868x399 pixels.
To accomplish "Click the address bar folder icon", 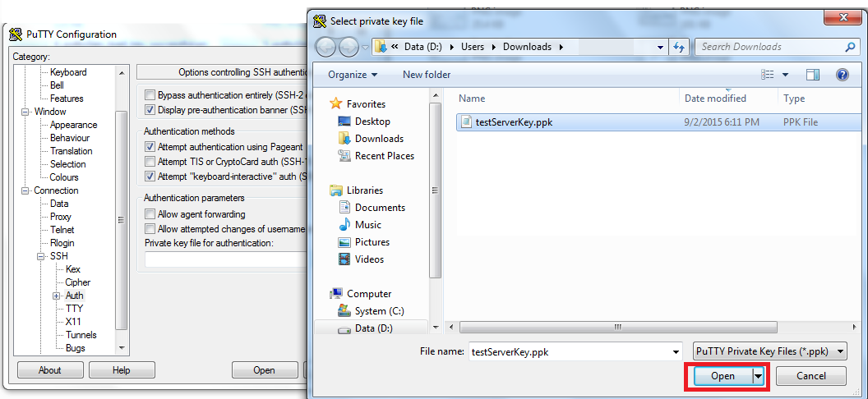I will click(381, 47).
